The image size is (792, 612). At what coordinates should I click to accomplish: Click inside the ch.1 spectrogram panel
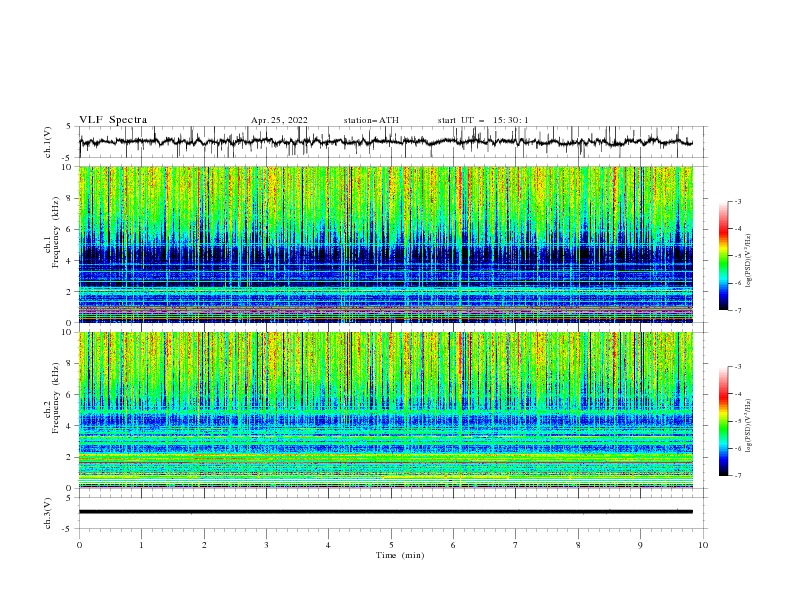click(x=385, y=244)
